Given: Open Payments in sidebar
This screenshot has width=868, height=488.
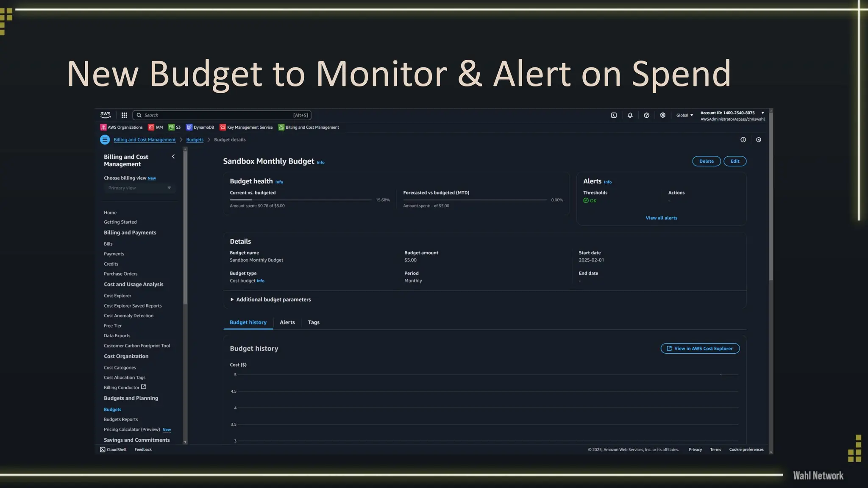Looking at the screenshot, I should click(x=114, y=254).
